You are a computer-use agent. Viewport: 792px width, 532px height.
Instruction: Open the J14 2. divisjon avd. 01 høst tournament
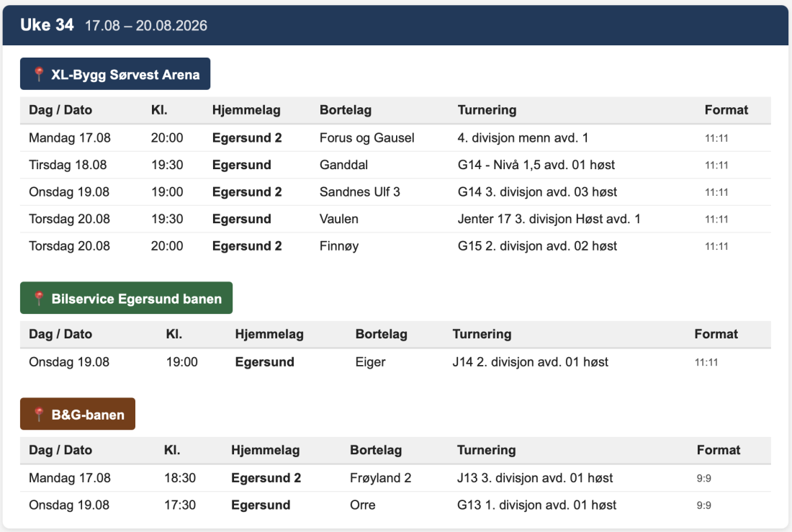pyautogui.click(x=531, y=362)
